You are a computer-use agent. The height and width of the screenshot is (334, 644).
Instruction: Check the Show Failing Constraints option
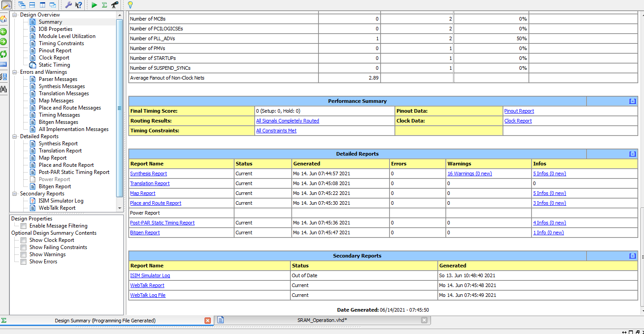tap(23, 247)
